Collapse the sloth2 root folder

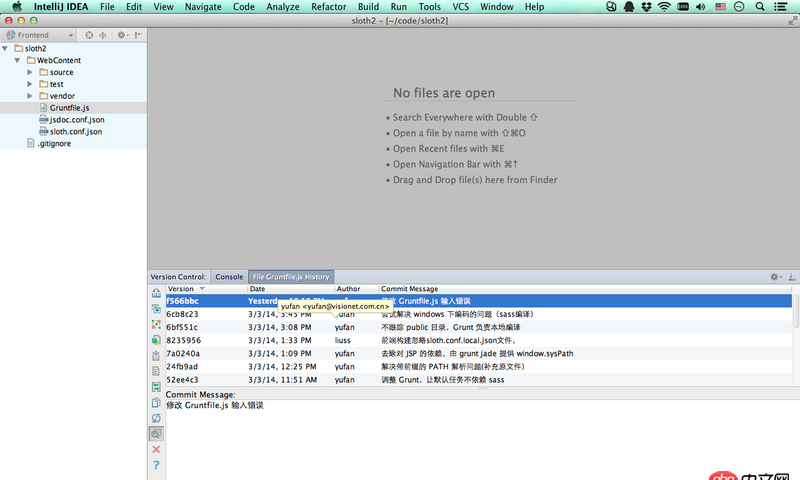[x=5, y=48]
